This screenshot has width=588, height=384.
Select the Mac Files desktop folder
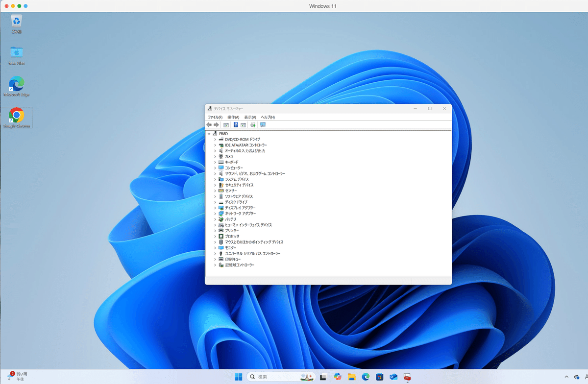(x=17, y=55)
